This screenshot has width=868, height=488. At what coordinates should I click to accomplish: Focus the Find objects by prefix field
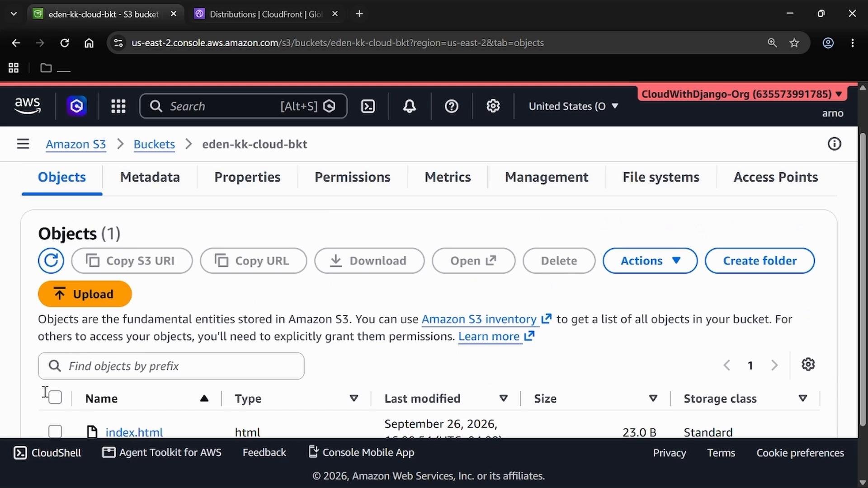[x=171, y=366]
